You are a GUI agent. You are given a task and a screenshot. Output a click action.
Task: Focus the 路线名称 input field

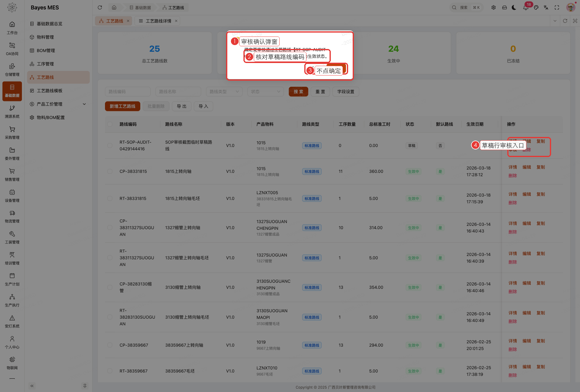(x=178, y=92)
